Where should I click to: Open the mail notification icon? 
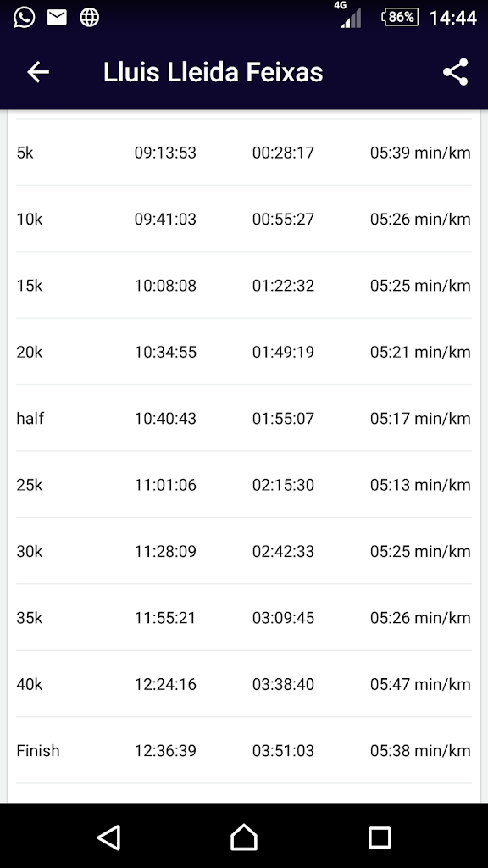[57, 18]
